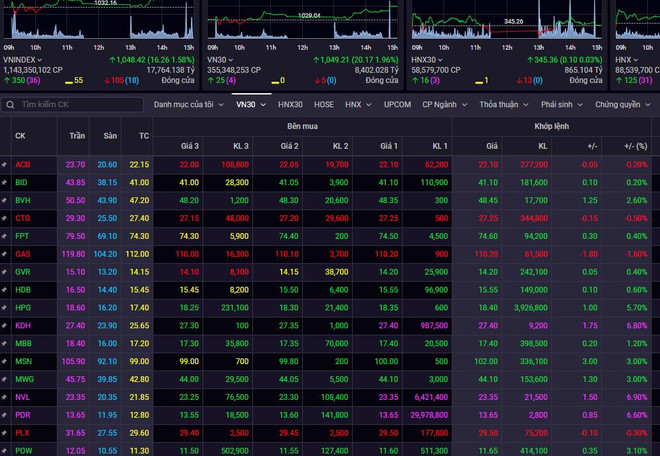
Task: Select FPT Giá 1 value 74.50
Action: click(x=388, y=236)
